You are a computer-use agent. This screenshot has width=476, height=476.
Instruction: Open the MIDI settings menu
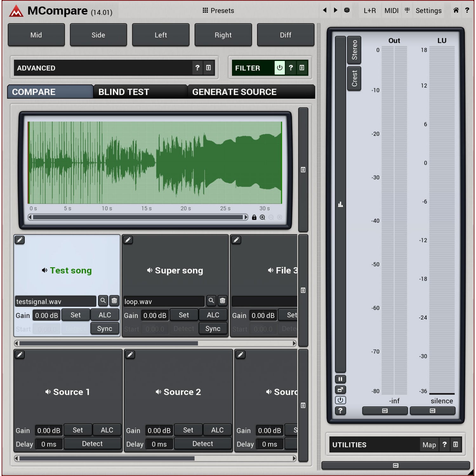click(x=391, y=10)
